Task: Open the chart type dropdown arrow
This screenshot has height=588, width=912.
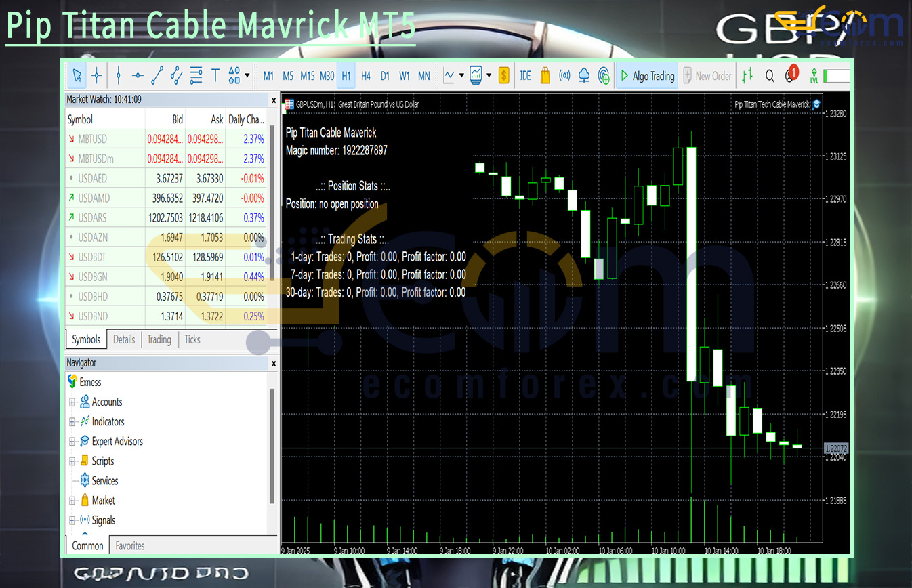Action: [x=461, y=76]
